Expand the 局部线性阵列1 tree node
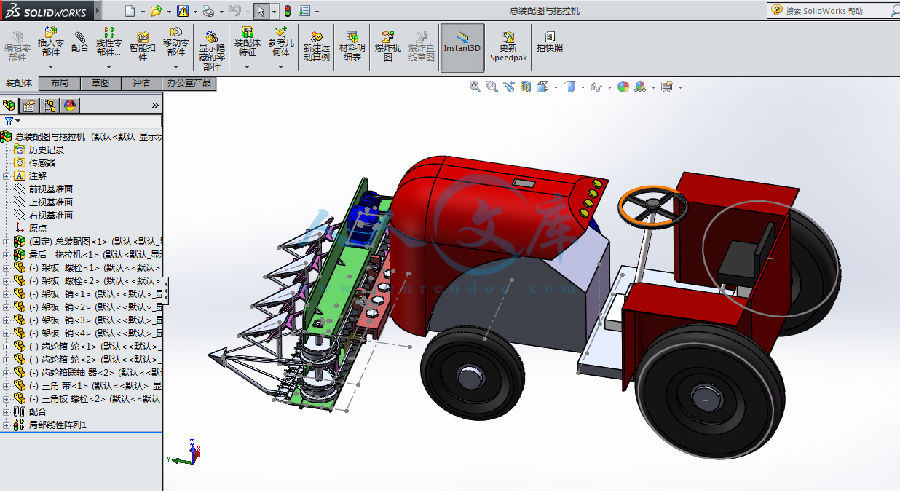This screenshot has height=491, width=900. pos(6,425)
